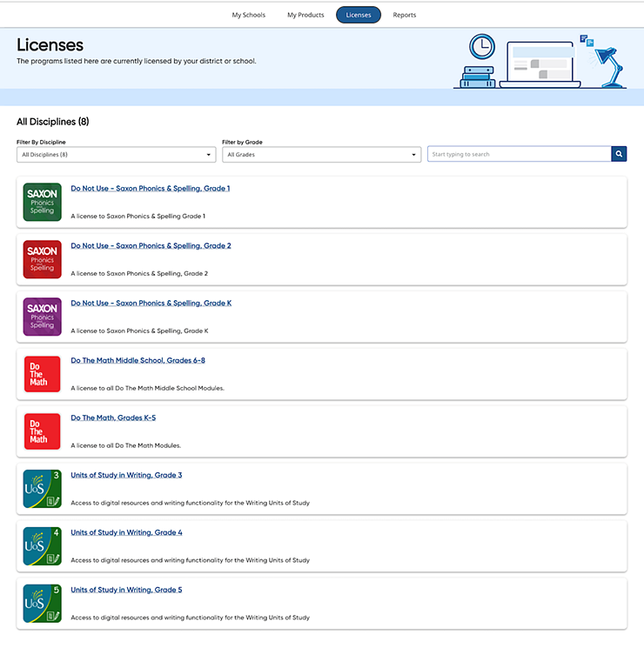Image resolution: width=644 pixels, height=648 pixels.
Task: Open the Filter by Grade dropdown
Action: (322, 155)
